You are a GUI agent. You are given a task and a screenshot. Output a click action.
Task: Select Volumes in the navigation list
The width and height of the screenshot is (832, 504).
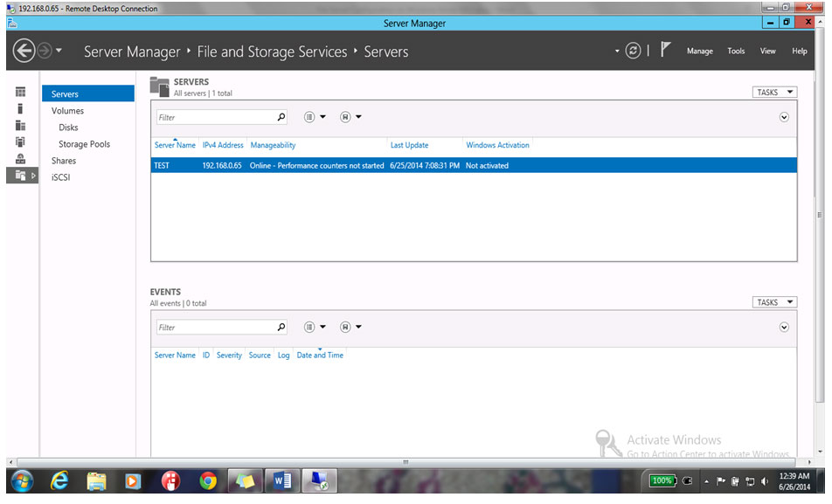point(67,111)
